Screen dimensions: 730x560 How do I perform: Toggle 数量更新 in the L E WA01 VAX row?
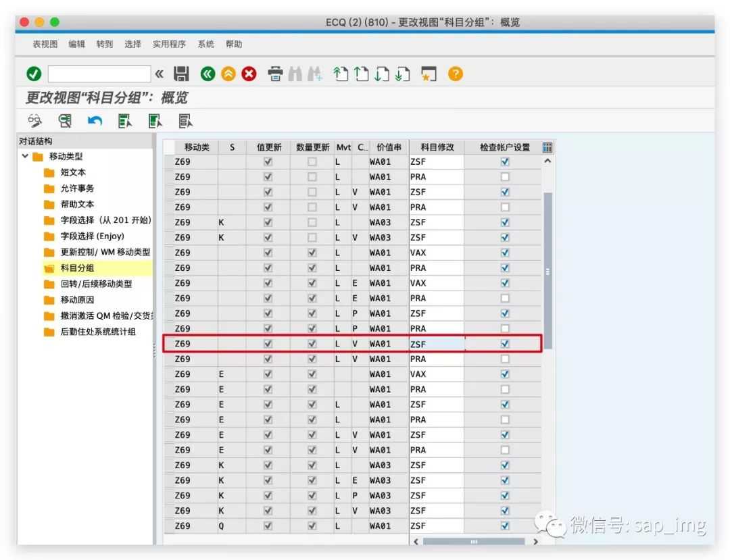(x=312, y=283)
